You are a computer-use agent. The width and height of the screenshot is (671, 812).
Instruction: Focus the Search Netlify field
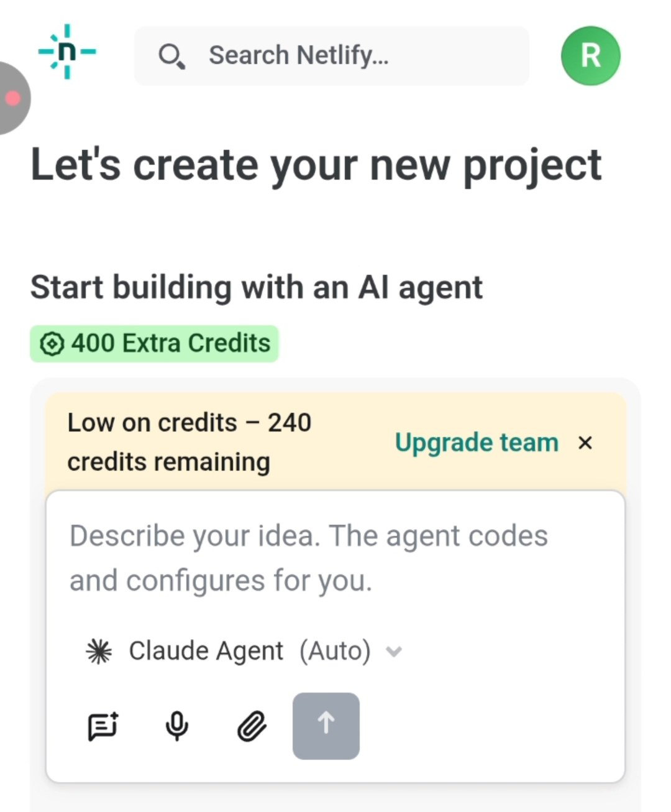(332, 55)
